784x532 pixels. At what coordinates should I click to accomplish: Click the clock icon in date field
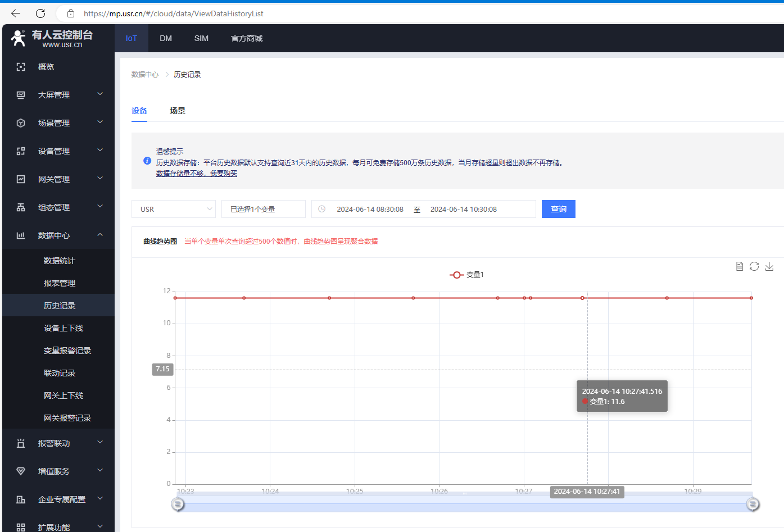[x=322, y=209]
